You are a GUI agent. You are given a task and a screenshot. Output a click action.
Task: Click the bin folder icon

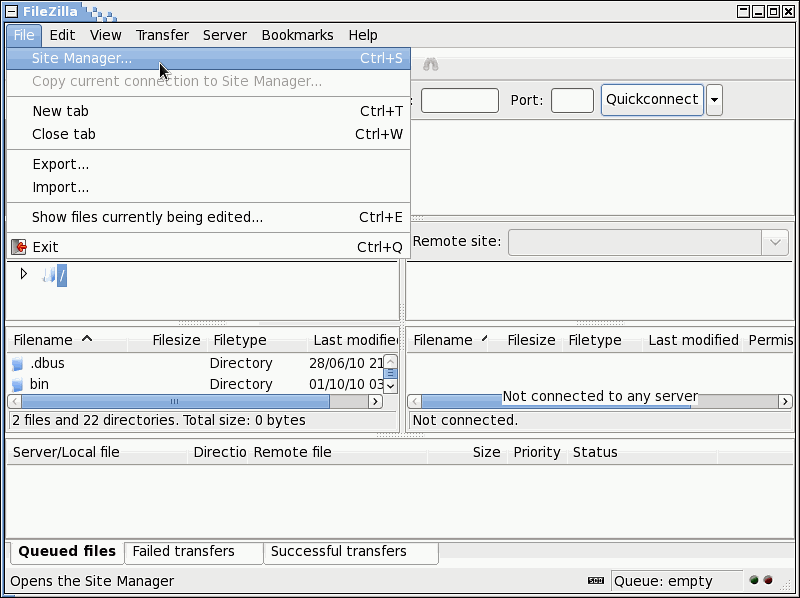(17, 385)
